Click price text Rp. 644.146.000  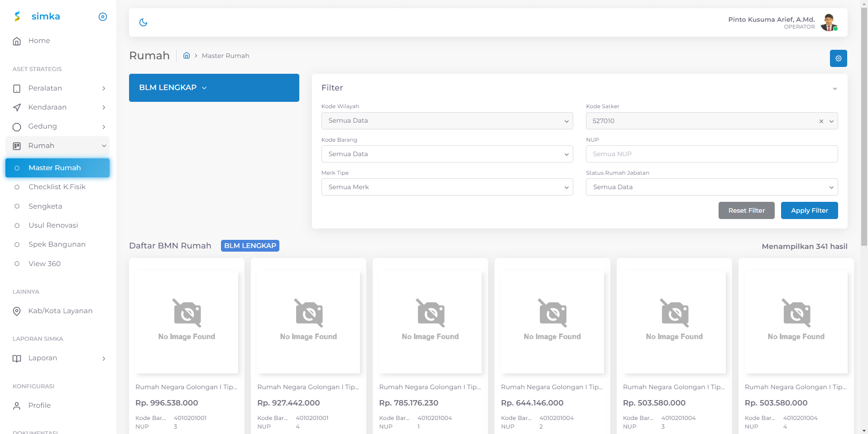pos(532,403)
